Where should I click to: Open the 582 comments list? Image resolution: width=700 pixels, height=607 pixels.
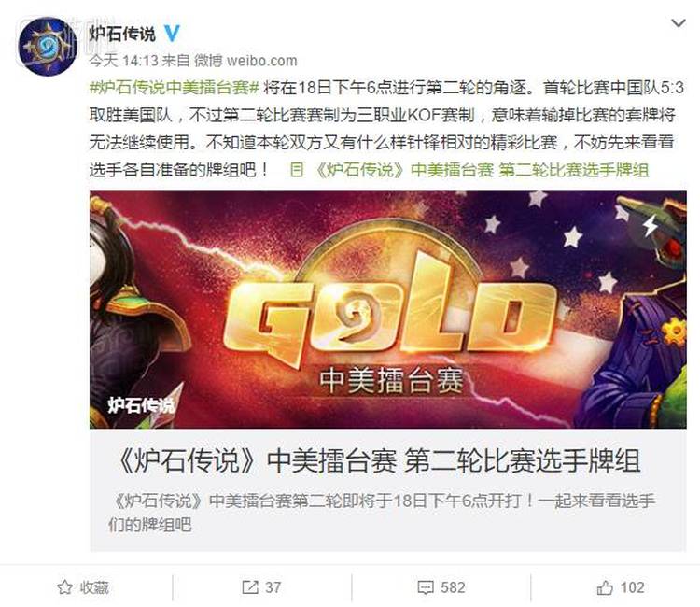point(453,586)
